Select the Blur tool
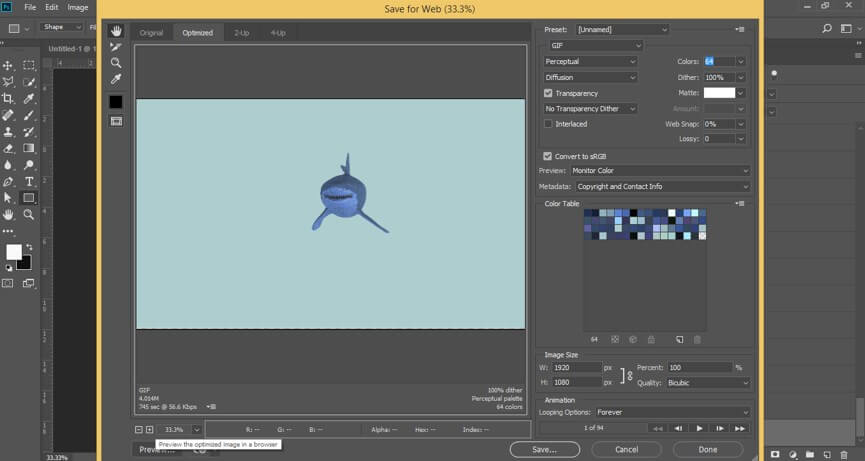 (8, 165)
